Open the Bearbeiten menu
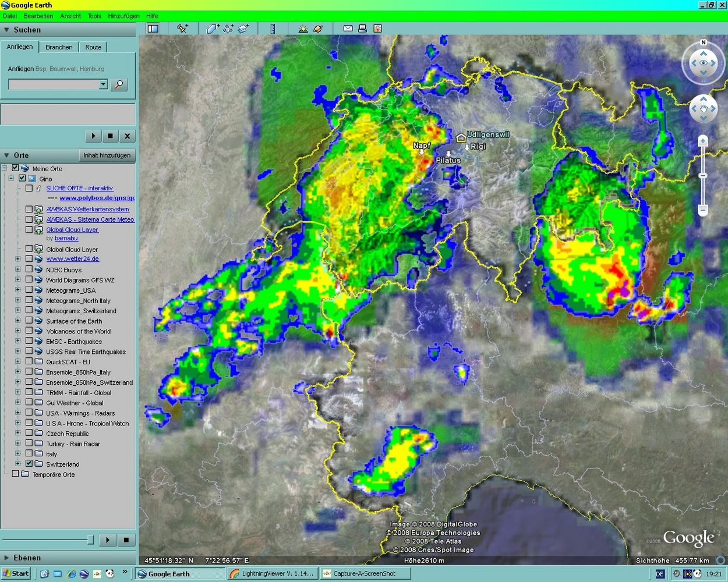Image resolution: width=728 pixels, height=582 pixels. (x=38, y=16)
